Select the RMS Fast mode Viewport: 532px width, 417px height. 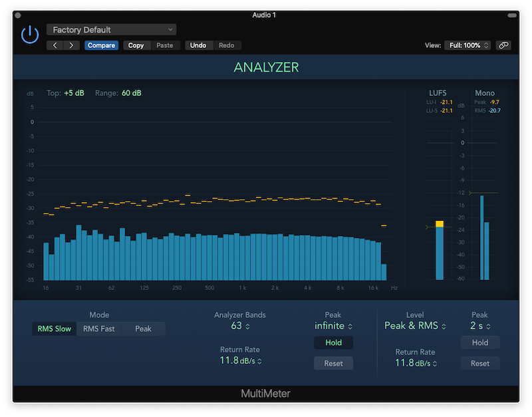coord(98,329)
